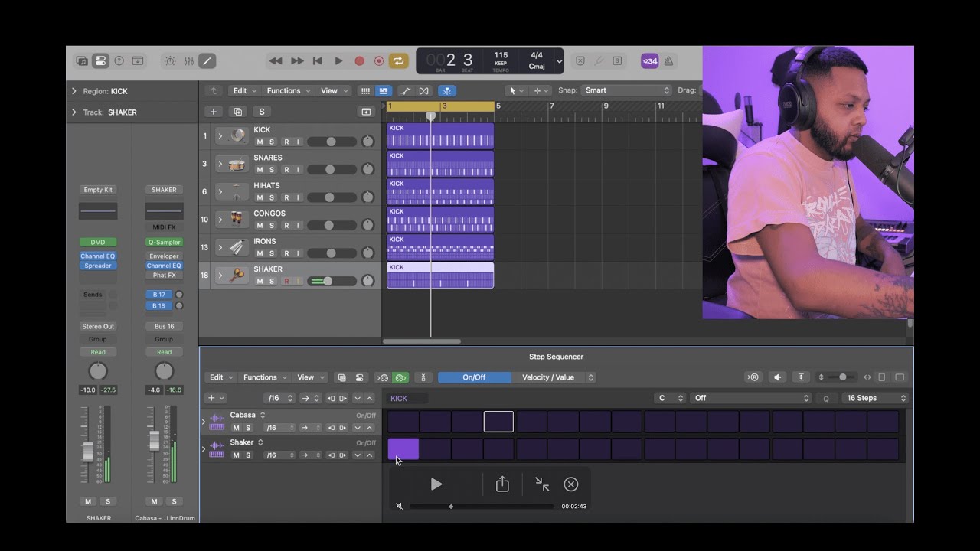The width and height of the screenshot is (980, 551).
Task: Enable record on the SHAKER track
Action: tap(286, 282)
